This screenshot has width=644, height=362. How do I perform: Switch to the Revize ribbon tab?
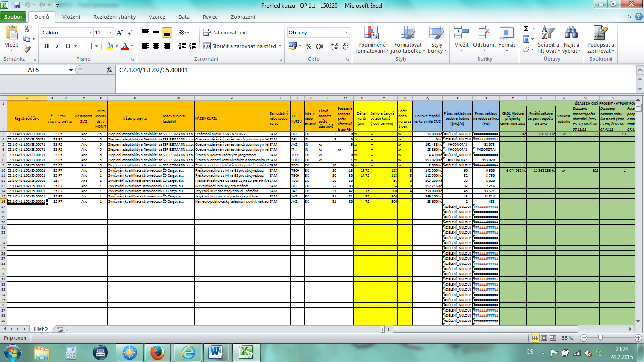pos(210,17)
